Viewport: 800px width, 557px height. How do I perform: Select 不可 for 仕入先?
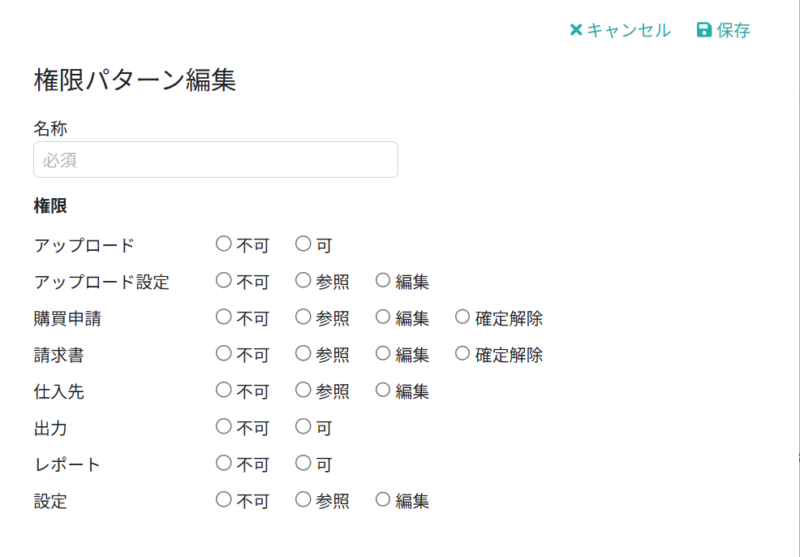click(x=223, y=390)
